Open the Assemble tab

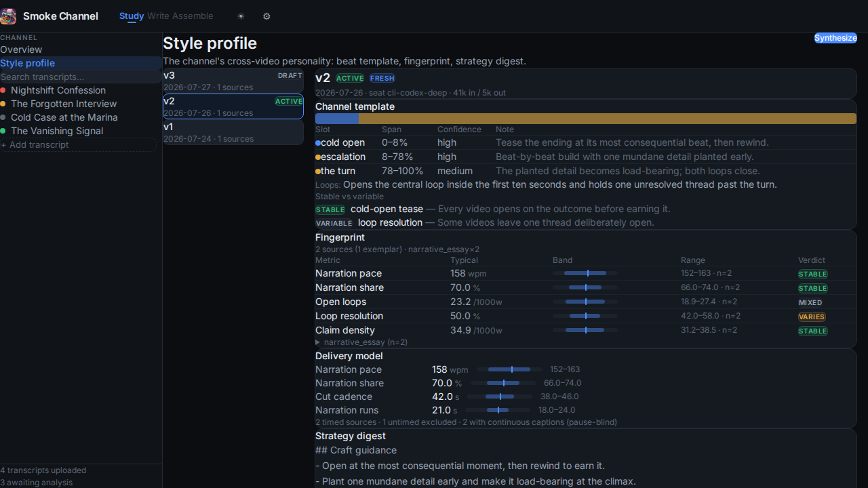pyautogui.click(x=193, y=16)
